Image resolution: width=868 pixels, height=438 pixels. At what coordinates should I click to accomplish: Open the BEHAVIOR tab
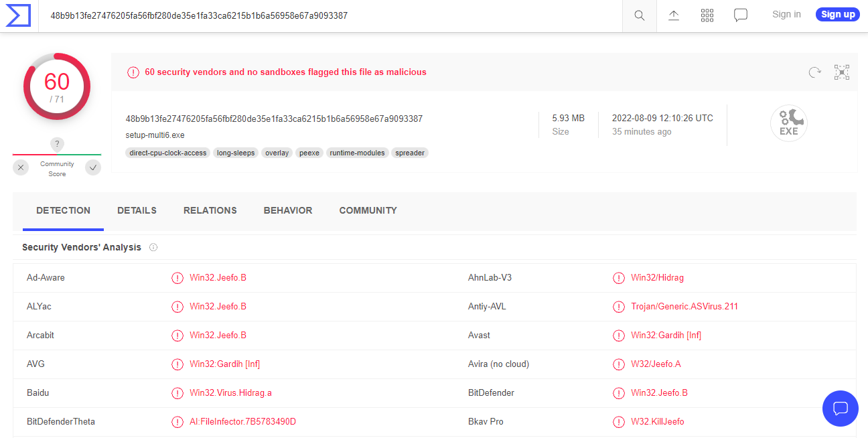[288, 210]
